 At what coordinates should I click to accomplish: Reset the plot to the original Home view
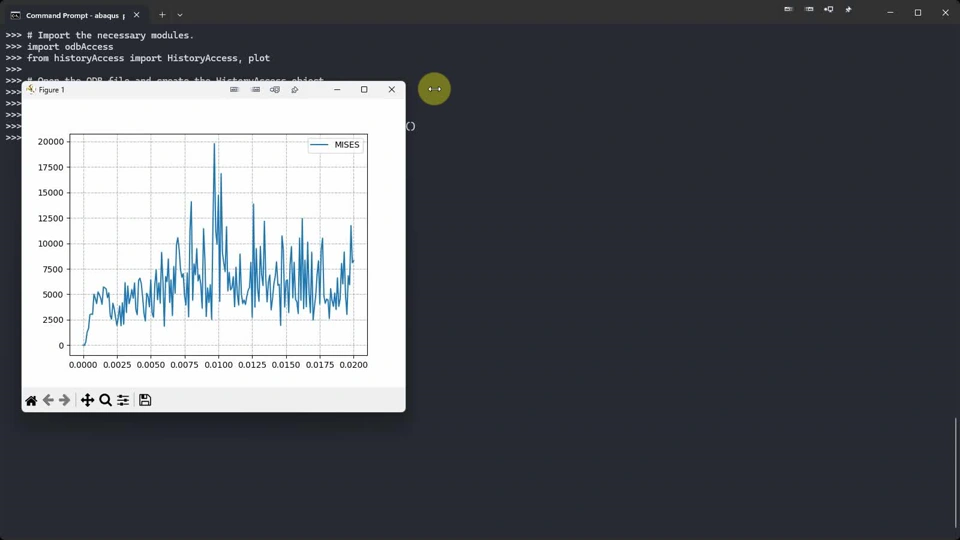pos(31,400)
